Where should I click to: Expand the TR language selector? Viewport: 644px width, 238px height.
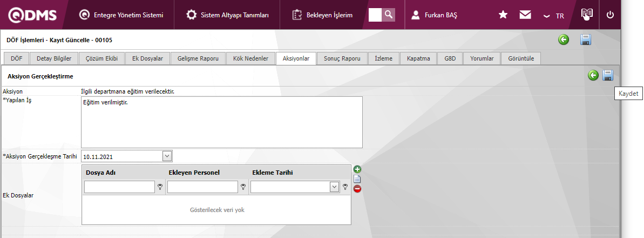[553, 16]
